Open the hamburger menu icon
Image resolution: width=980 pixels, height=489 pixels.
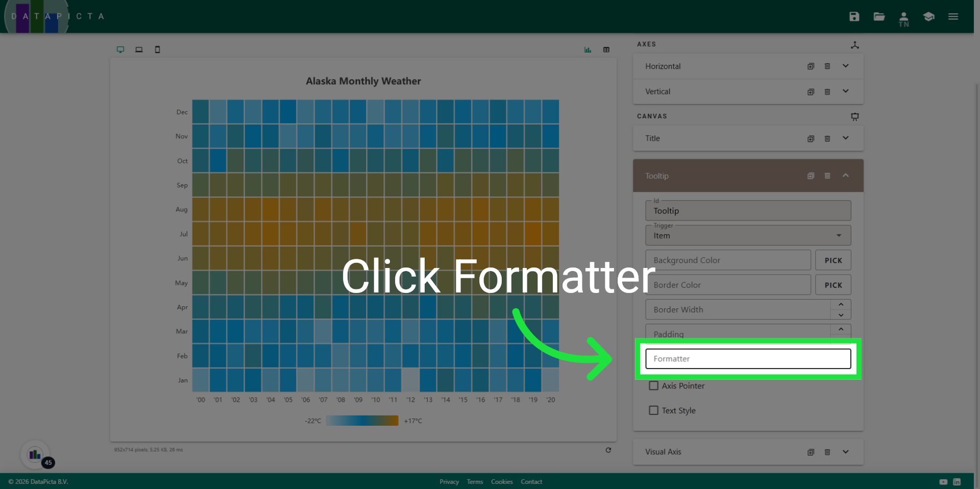point(953,16)
